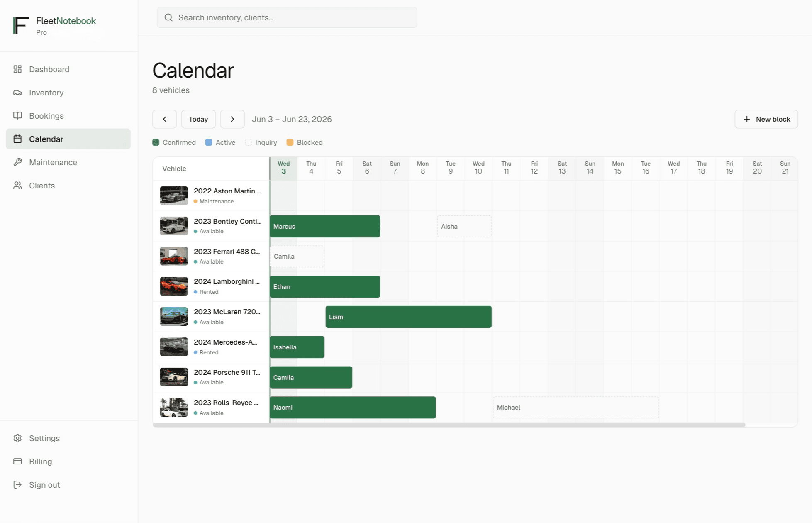Open the Aston Martin vehicle thumbnail
This screenshot has height=523, width=812.
pyautogui.click(x=174, y=196)
